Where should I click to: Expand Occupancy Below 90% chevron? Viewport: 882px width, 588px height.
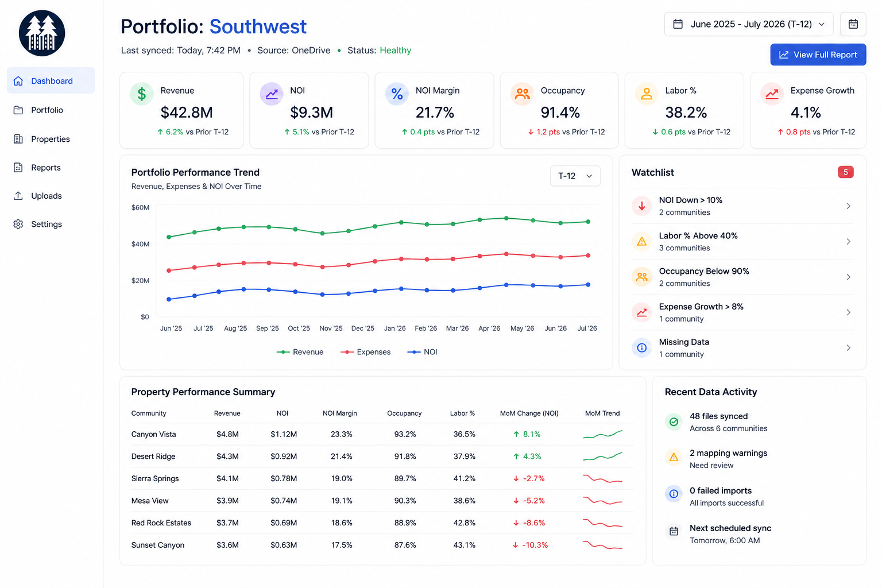[848, 277]
